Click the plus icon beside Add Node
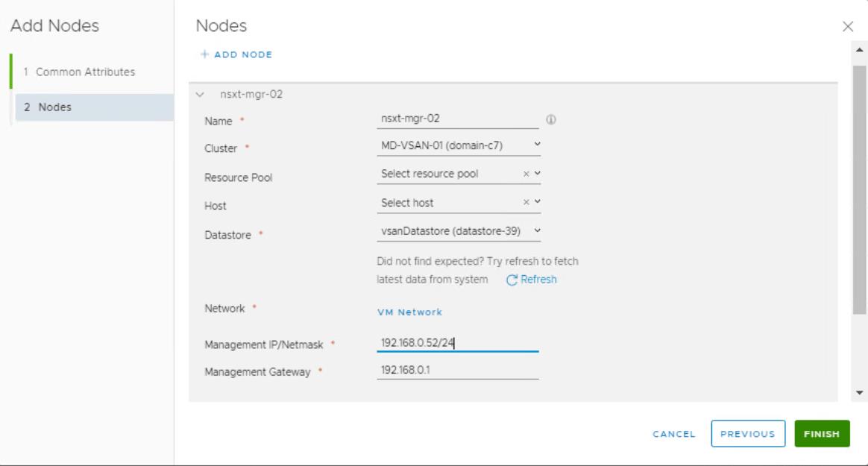 pos(205,54)
